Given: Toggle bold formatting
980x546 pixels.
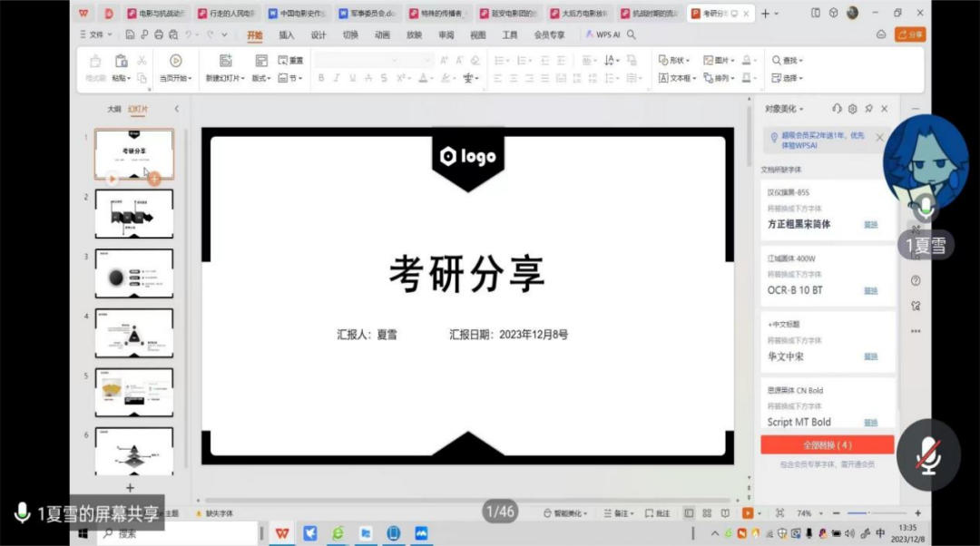Looking at the screenshot, I should click(321, 79).
